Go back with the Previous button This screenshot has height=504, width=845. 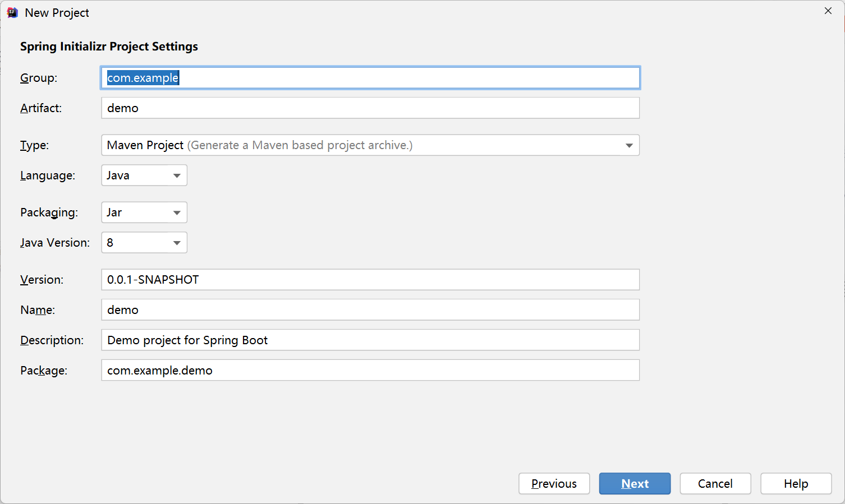click(554, 484)
